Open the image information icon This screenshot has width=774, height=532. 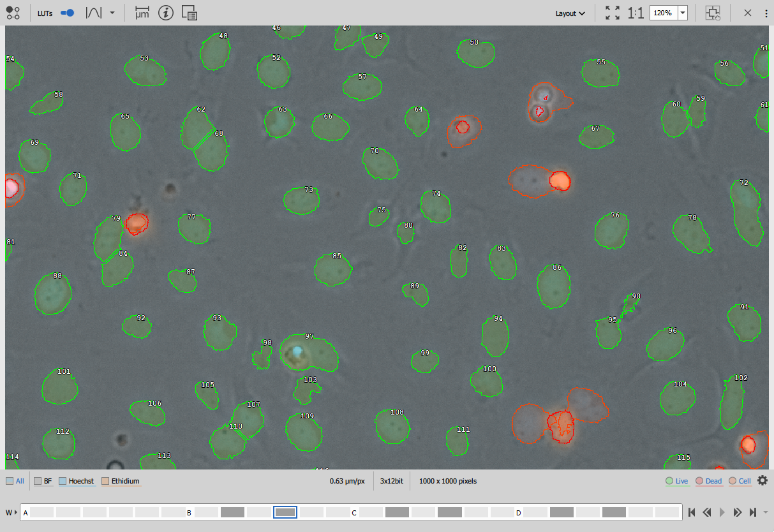coord(166,13)
